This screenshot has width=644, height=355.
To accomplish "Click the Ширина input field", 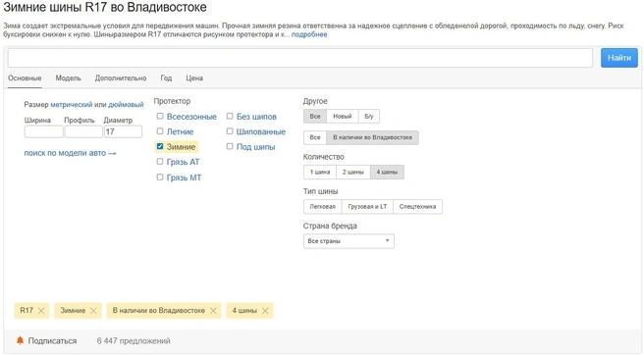I will pos(43,131).
